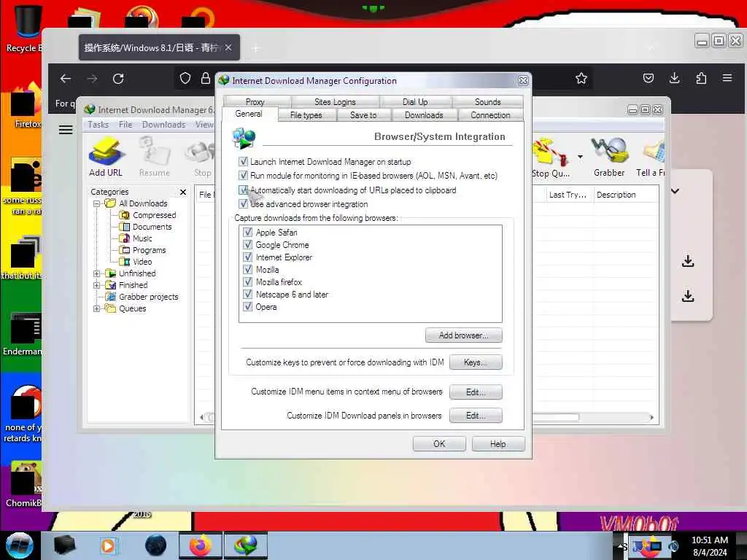Collapse the All Downloads tree node
Image resolution: width=747 pixels, height=560 pixels.
(x=97, y=203)
